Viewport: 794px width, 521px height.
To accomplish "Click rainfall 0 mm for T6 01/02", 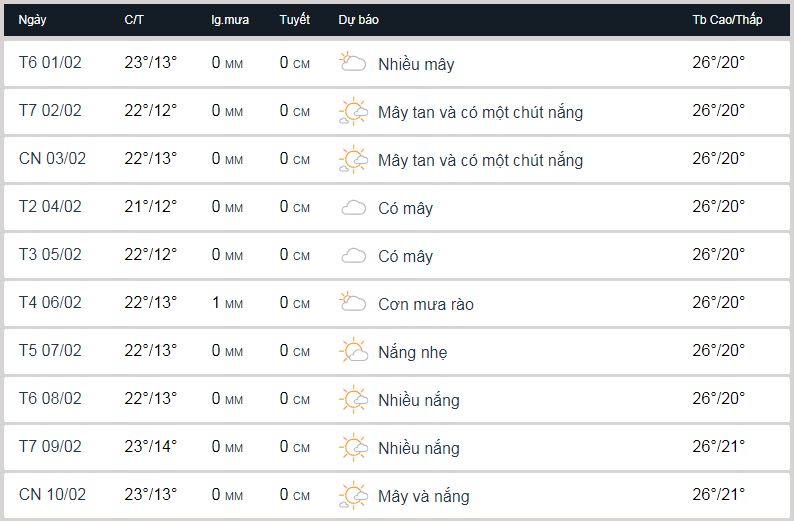I will pos(227,63).
